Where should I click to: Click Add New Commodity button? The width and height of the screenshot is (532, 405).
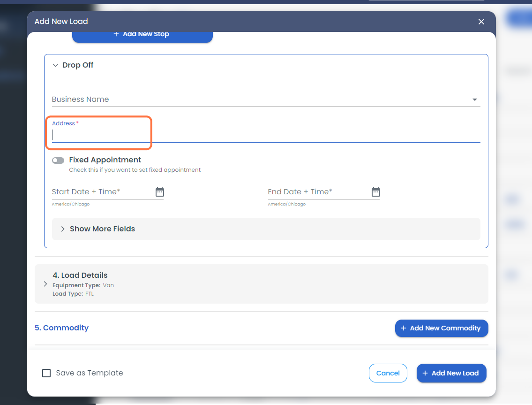tap(442, 328)
